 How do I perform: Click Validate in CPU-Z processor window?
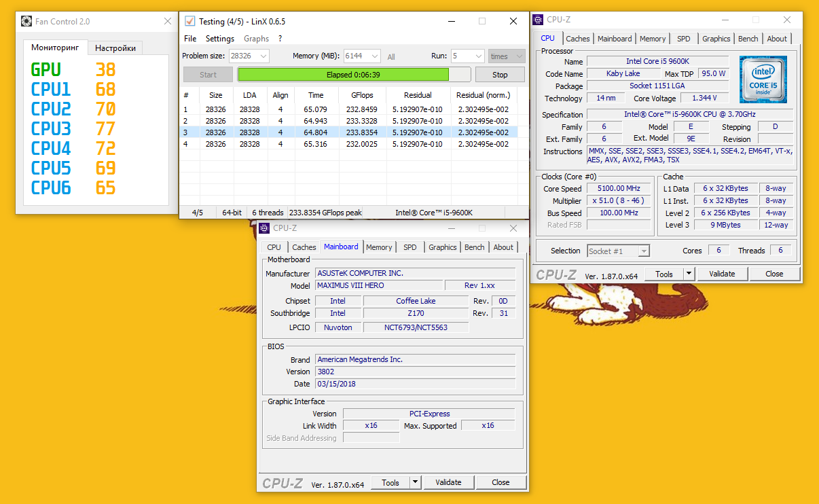click(x=722, y=274)
